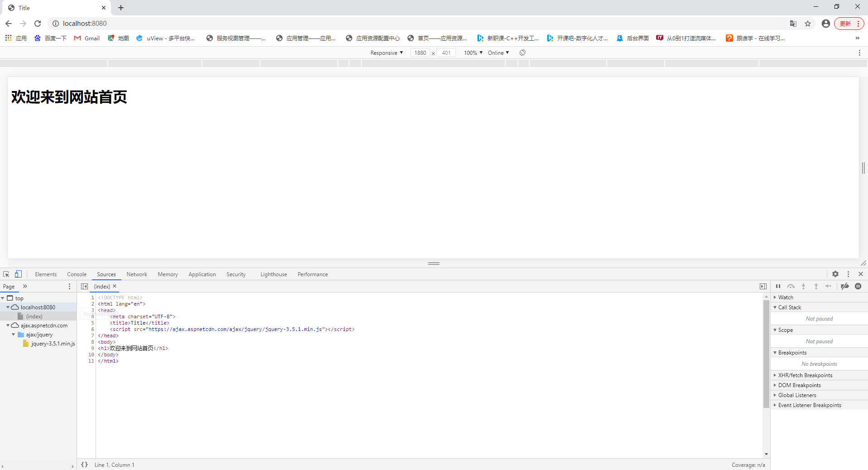Hide the debugger sidebar
The image size is (868, 470).
763,286
